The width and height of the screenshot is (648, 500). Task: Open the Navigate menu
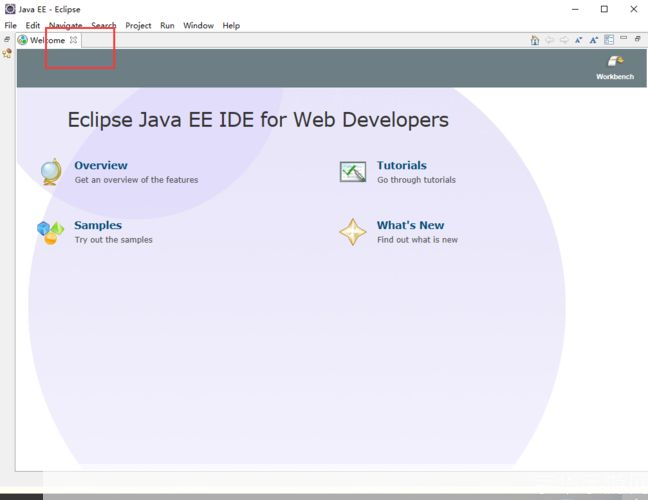[x=65, y=26]
